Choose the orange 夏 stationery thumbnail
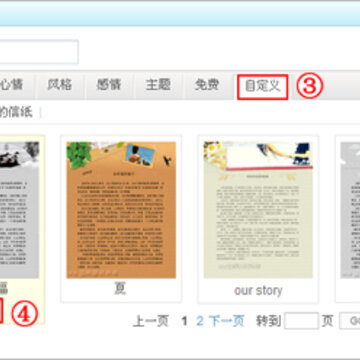The width and height of the screenshot is (360, 360). [121, 210]
